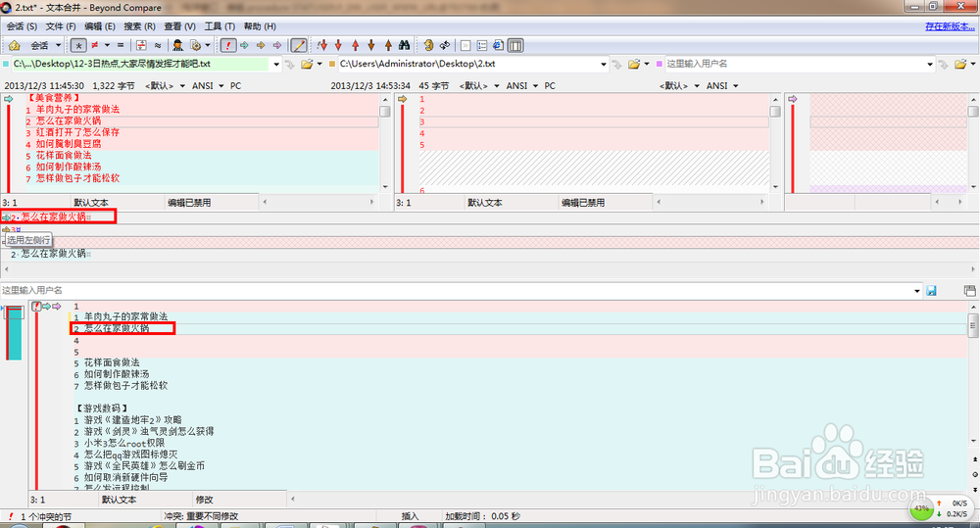Open center file path 2.txt dropdown
Screen dimensions: 980x528
point(603,64)
